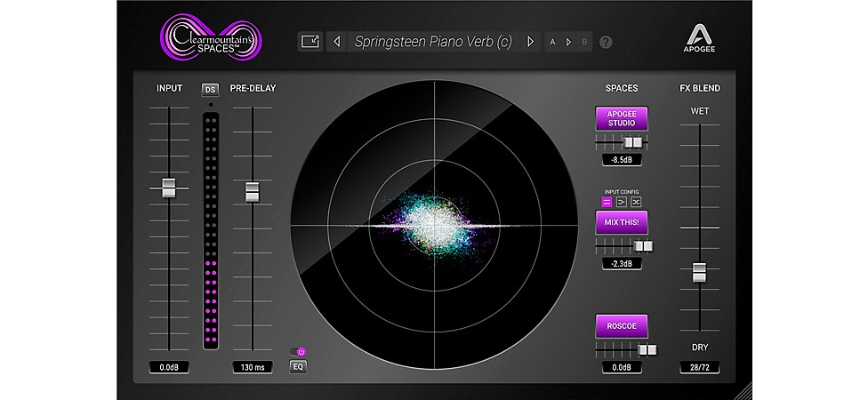Click the Clearmountain's Spaces logo
This screenshot has height=400, width=868.
point(211,38)
